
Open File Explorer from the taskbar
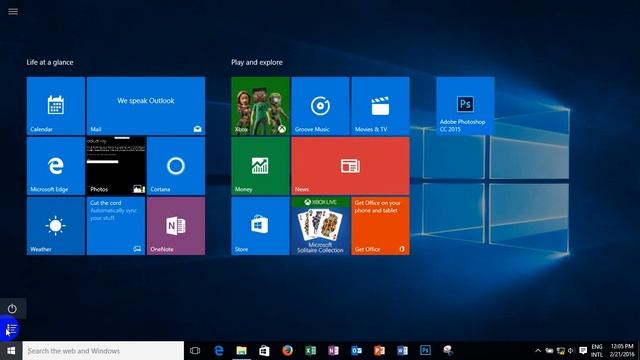click(242, 351)
